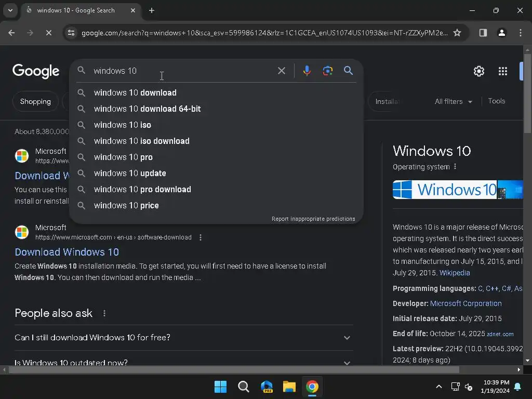
Task: Launch Microsoft Edge from taskbar
Action: (x=267, y=387)
